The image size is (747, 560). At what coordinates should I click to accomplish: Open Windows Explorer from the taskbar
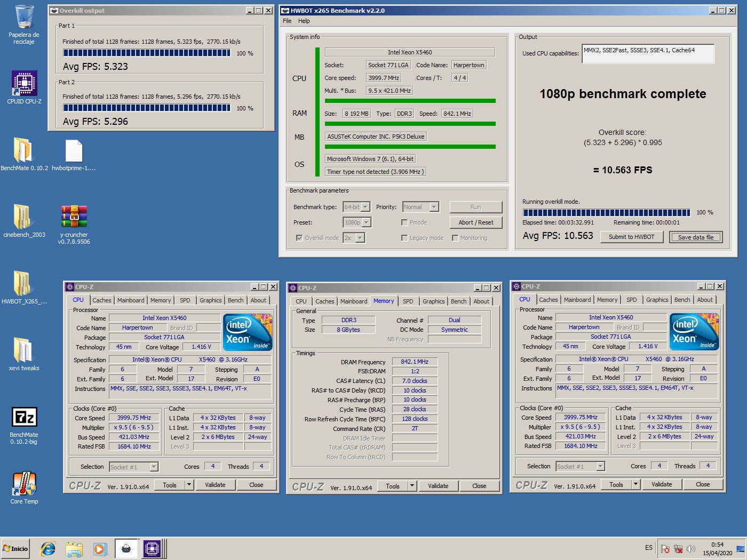74,548
